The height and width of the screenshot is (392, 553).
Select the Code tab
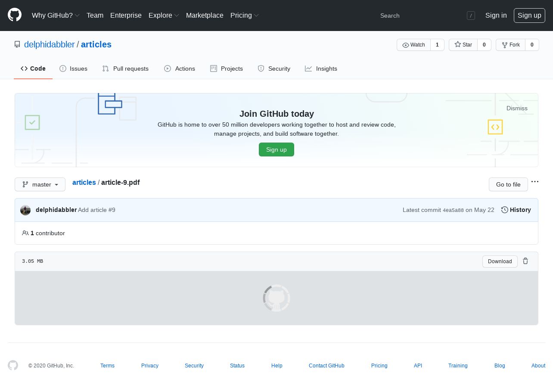(33, 68)
